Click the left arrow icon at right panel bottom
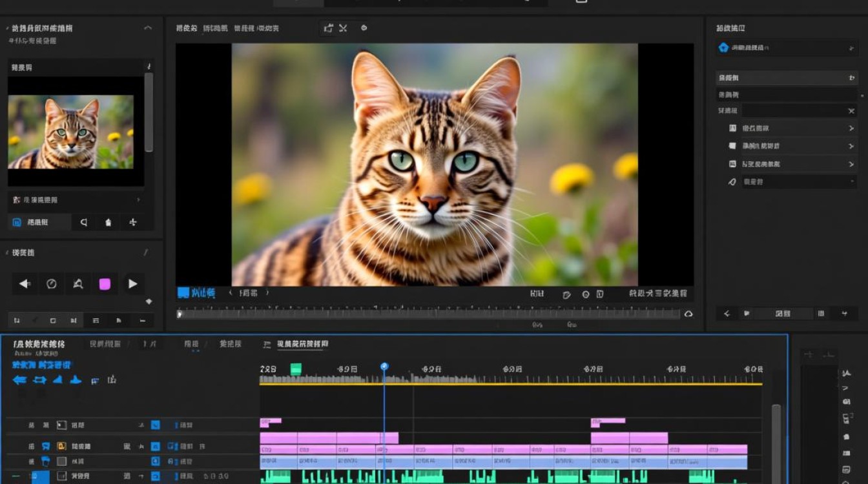 point(727,314)
